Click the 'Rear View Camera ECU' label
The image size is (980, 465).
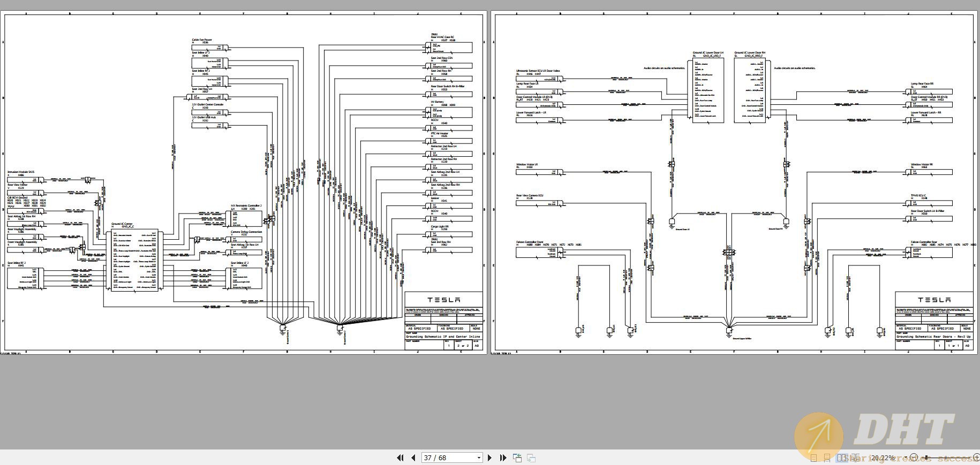tap(530, 196)
